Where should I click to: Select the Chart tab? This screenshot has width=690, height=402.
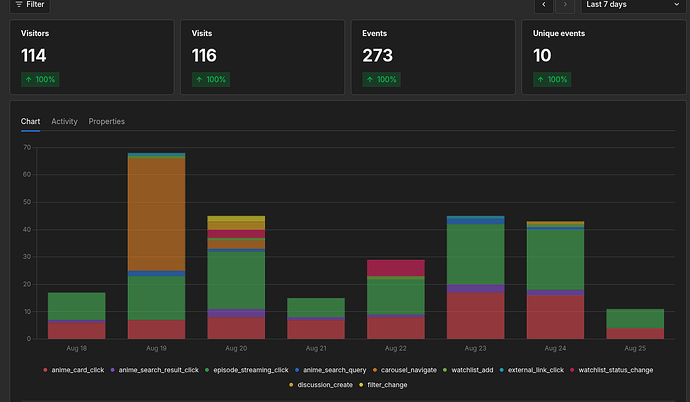tap(30, 121)
